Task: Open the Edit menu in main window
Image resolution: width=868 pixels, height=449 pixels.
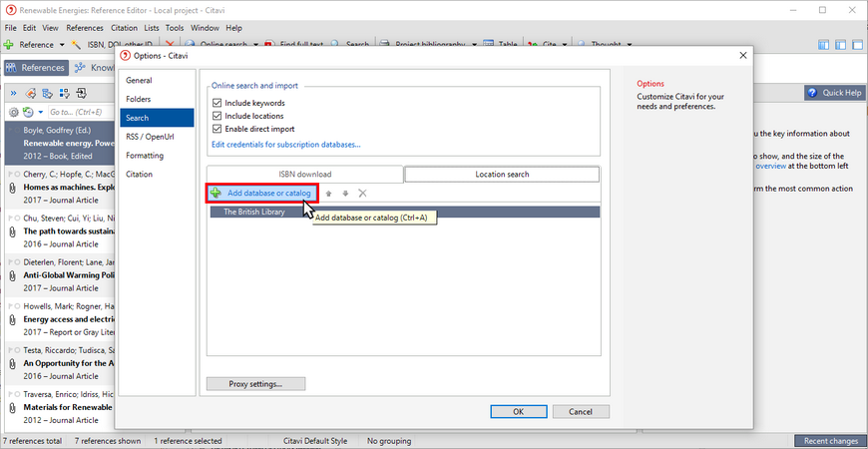Action: click(x=29, y=28)
